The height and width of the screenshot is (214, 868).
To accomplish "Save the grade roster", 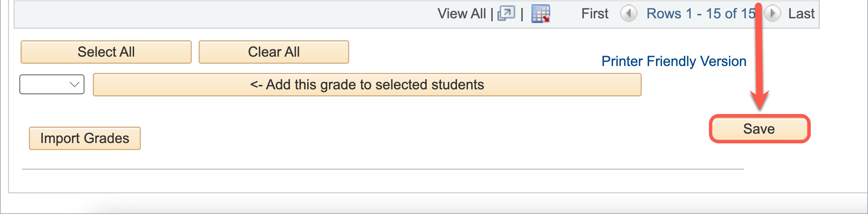I will pos(759,129).
